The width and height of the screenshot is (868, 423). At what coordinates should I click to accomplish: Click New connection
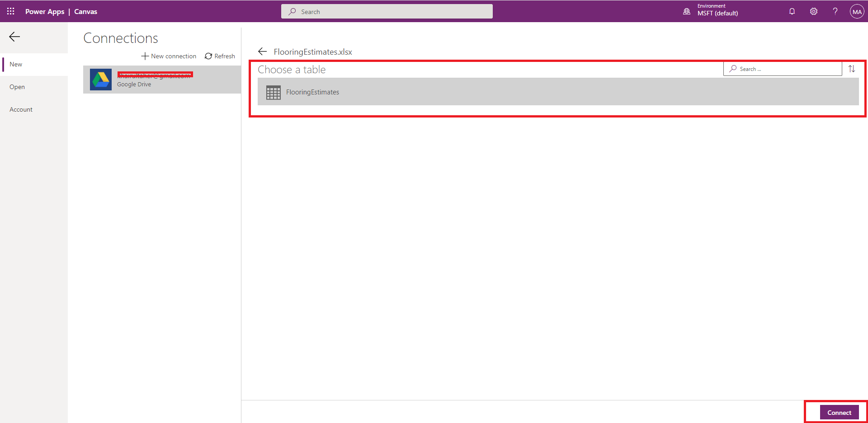169,56
